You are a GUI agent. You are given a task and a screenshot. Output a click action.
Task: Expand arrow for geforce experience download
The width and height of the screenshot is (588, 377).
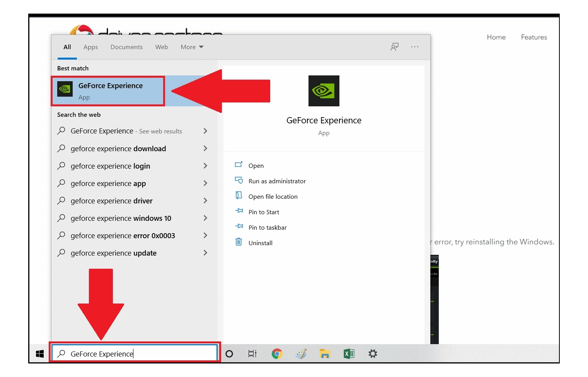coord(205,148)
